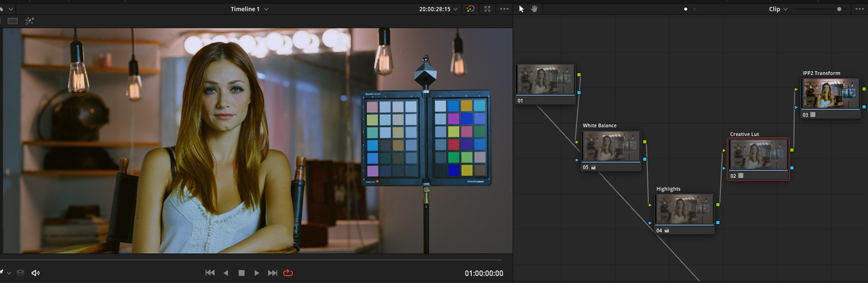Click the Highlights node label
868x283 pixels.
tap(668, 189)
